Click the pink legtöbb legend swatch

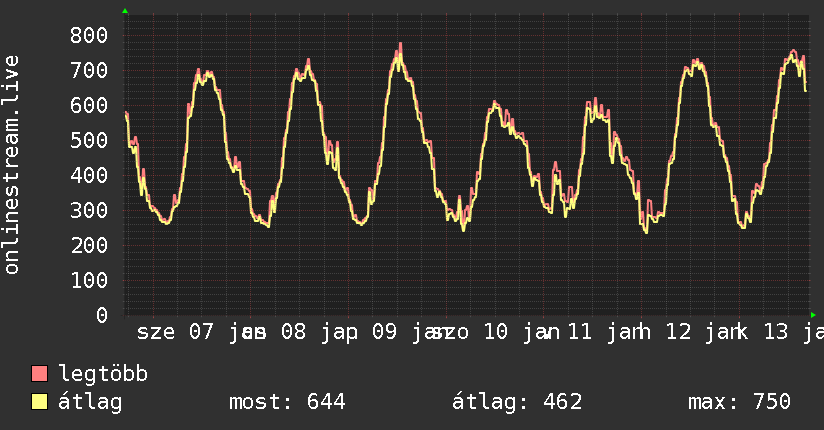(39, 373)
